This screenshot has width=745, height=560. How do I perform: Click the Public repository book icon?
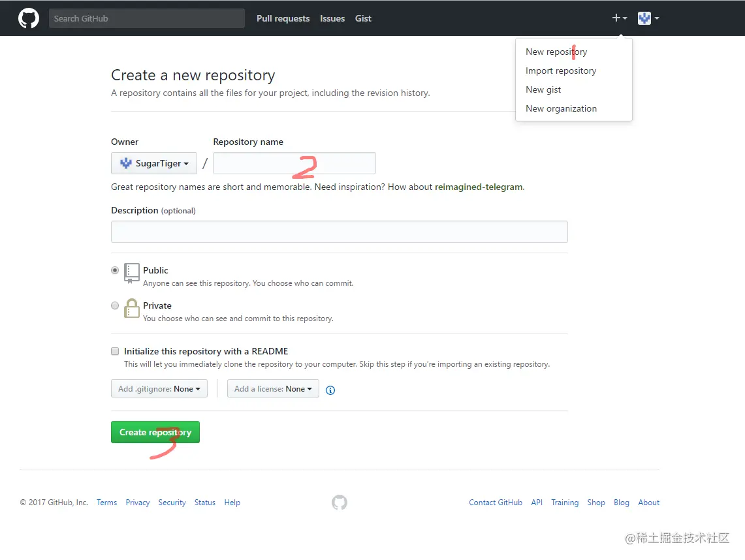tap(132, 273)
